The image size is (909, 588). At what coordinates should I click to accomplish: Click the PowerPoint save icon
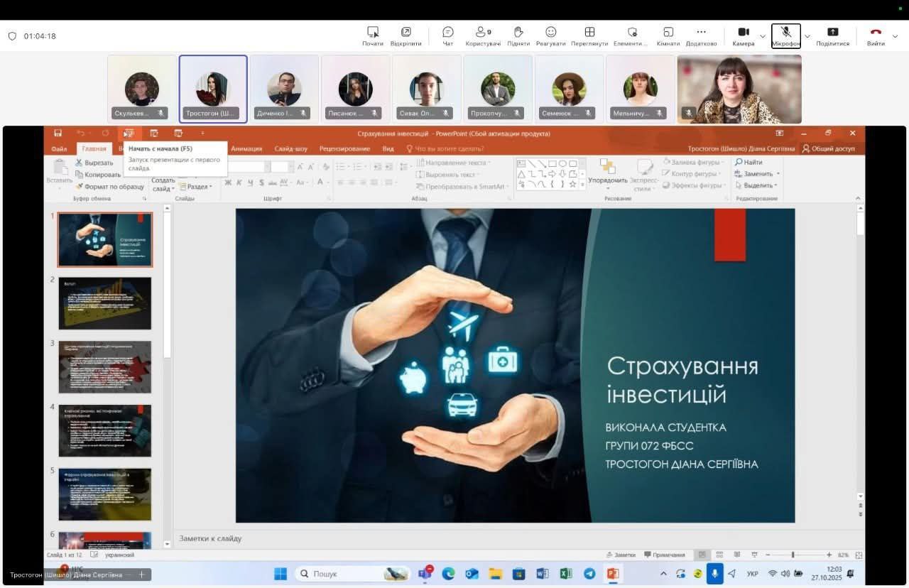[x=58, y=134]
